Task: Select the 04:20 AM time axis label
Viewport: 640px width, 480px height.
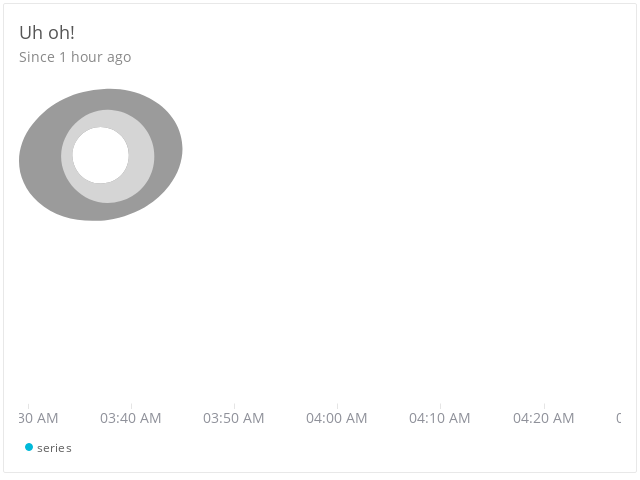Action: 543,418
